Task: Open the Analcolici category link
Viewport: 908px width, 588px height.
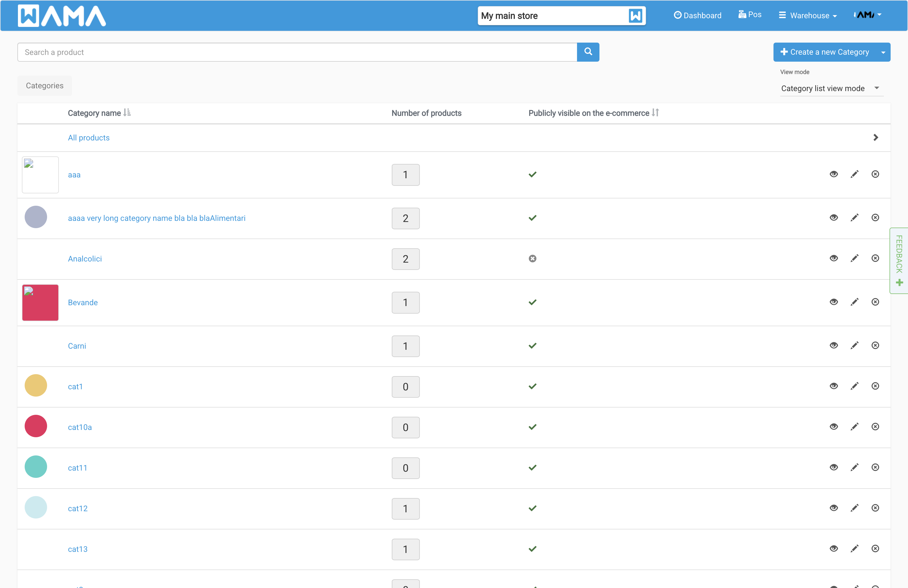Action: (85, 259)
